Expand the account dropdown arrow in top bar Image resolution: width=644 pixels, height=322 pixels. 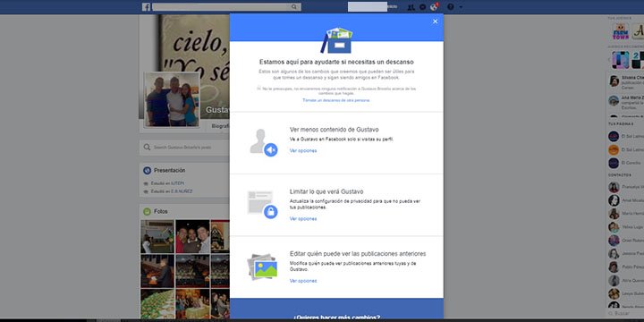461,7
